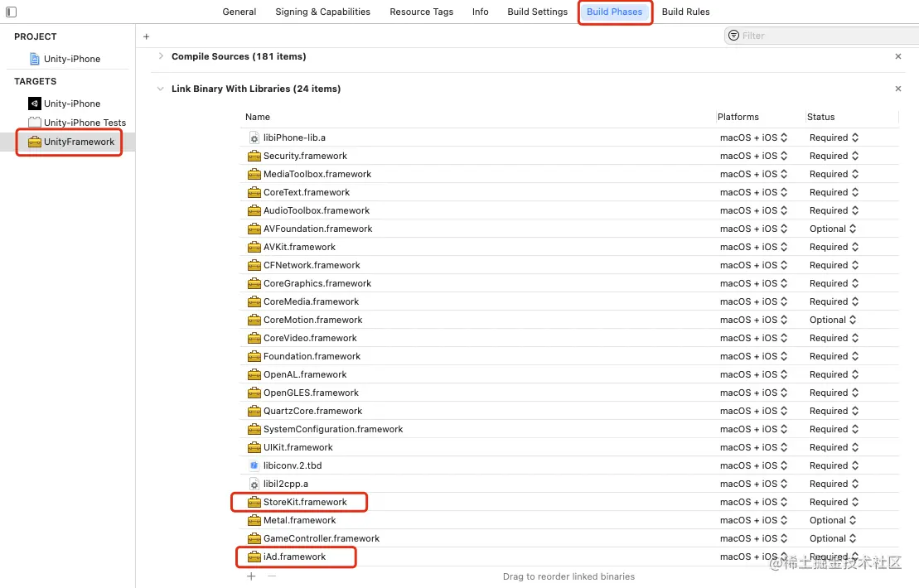Click the Status column header
919x588 pixels.
click(820, 117)
